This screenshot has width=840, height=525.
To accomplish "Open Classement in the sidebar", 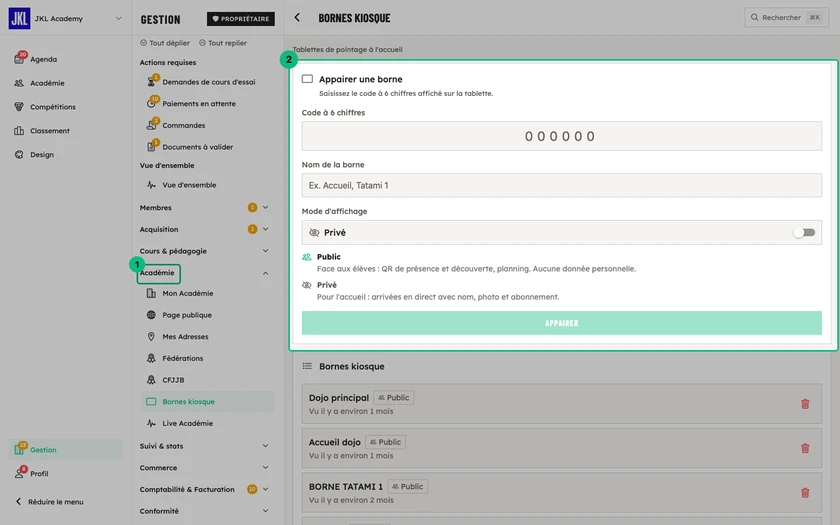I will (49, 131).
